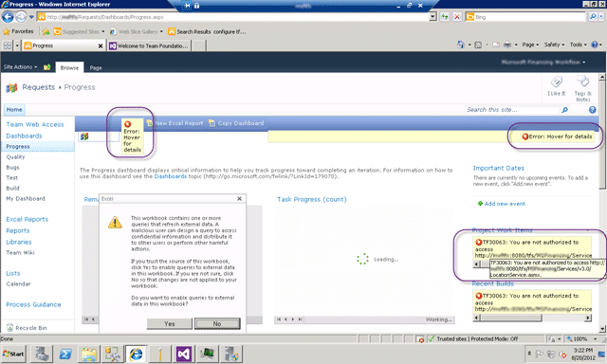Launch Visual Studio from the taskbar
The width and height of the screenshot is (607, 364).
click(183, 354)
